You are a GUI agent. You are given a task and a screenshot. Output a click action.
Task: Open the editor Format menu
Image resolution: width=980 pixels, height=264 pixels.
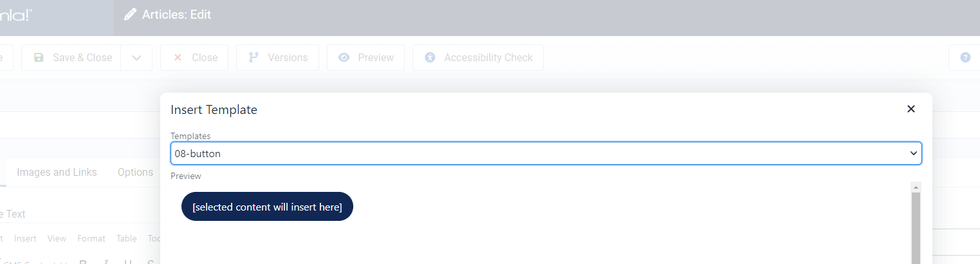tap(91, 238)
